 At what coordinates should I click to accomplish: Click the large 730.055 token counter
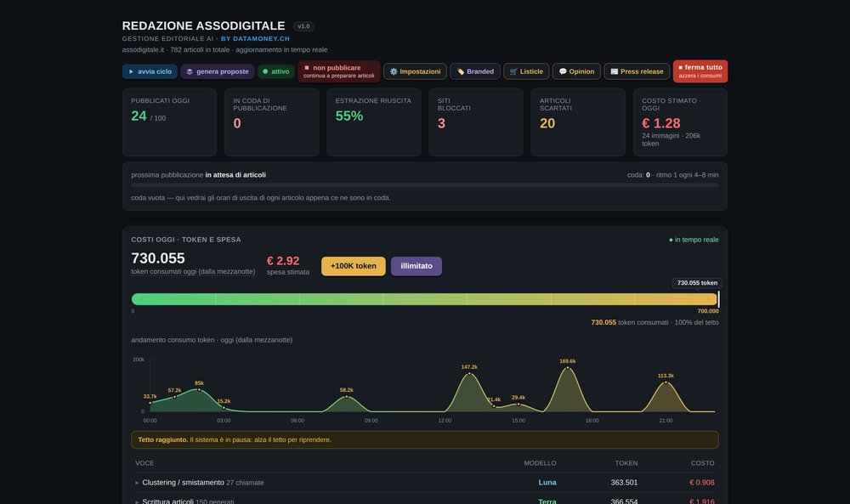(x=158, y=258)
